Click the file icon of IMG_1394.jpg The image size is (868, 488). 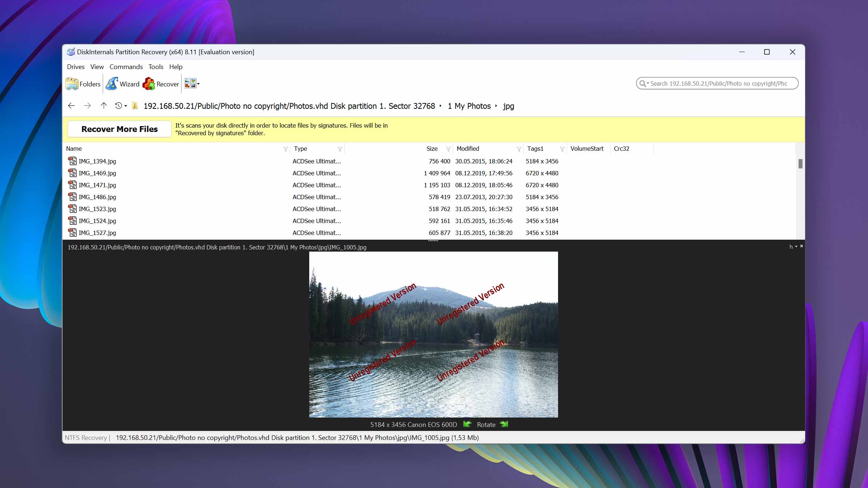[72, 161]
